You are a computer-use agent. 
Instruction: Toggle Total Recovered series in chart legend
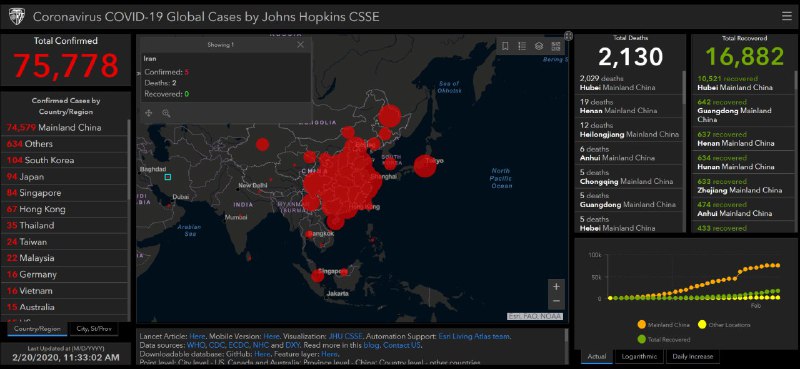(663, 339)
